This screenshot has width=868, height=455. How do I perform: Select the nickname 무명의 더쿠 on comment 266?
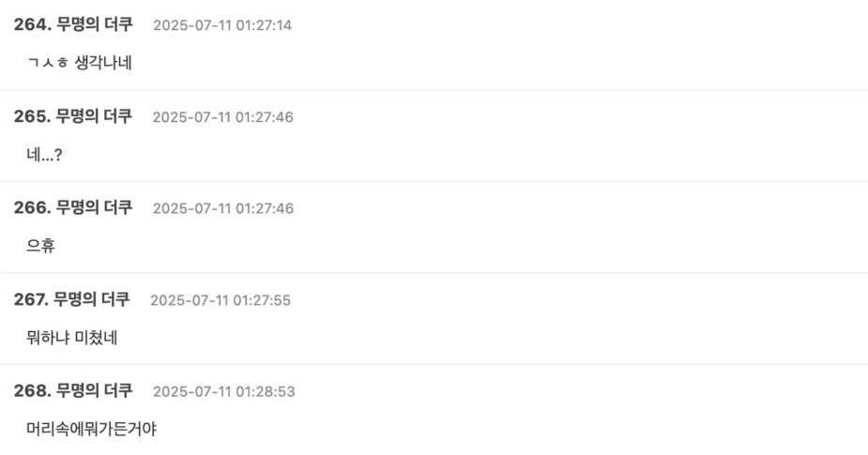pyautogui.click(x=94, y=207)
